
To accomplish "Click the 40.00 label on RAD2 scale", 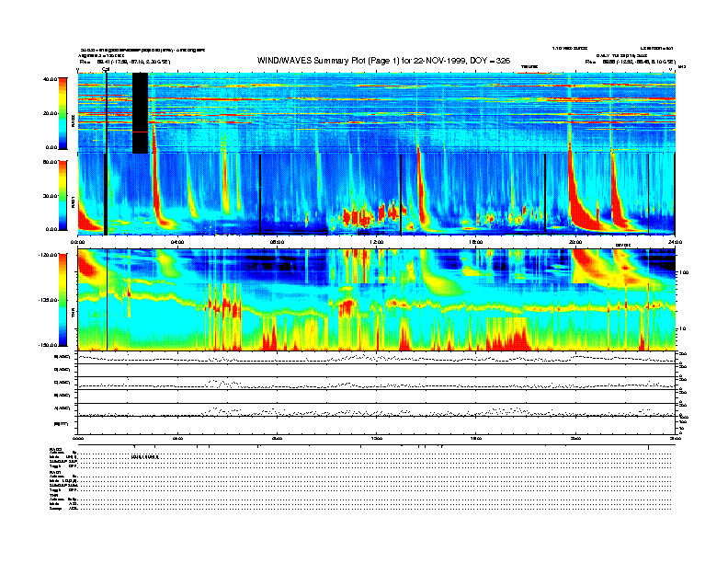I will [x=50, y=79].
